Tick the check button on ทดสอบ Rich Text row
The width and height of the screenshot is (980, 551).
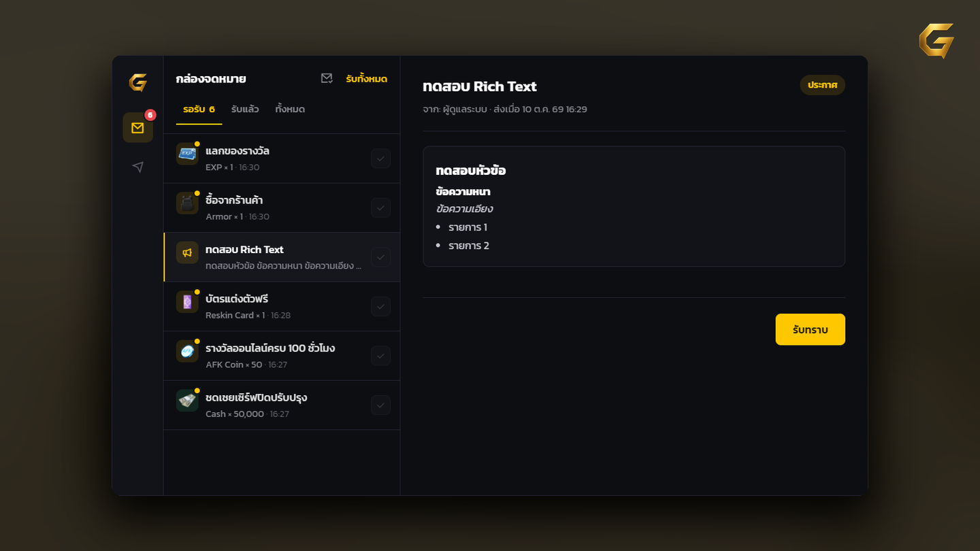[x=380, y=257]
